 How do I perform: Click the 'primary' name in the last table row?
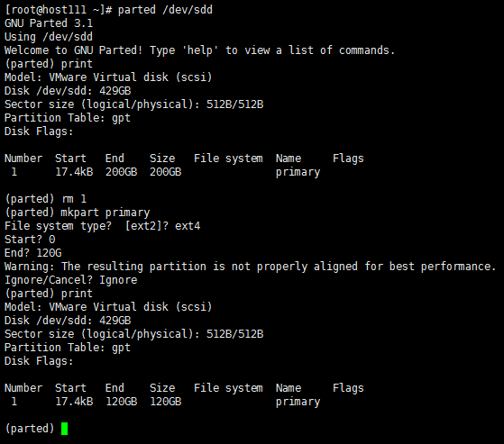(x=298, y=402)
